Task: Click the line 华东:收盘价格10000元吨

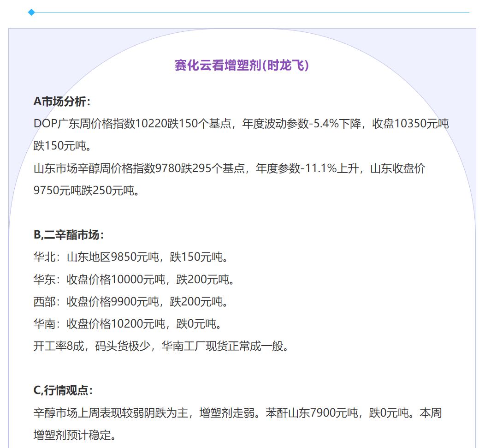Action: 134,280
